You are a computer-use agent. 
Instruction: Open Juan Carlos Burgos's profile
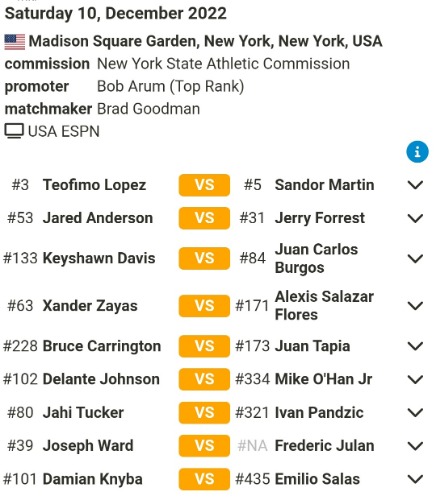tap(316, 258)
